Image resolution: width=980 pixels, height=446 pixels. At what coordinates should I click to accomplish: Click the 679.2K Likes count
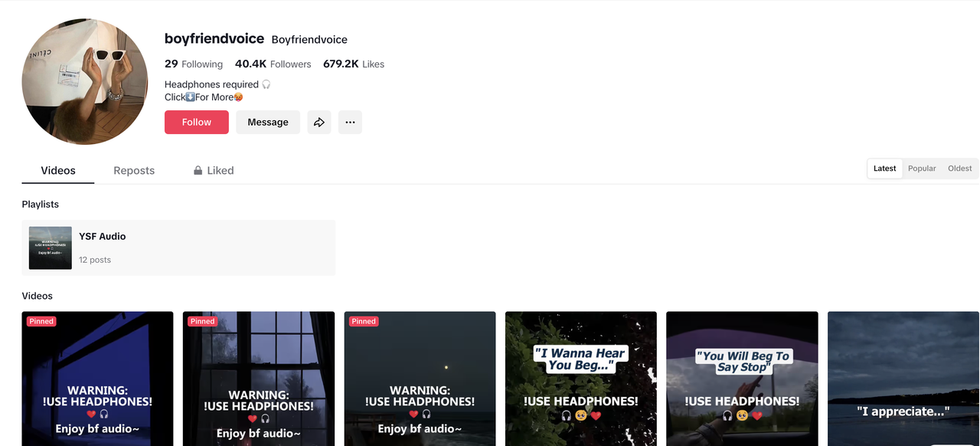[354, 64]
